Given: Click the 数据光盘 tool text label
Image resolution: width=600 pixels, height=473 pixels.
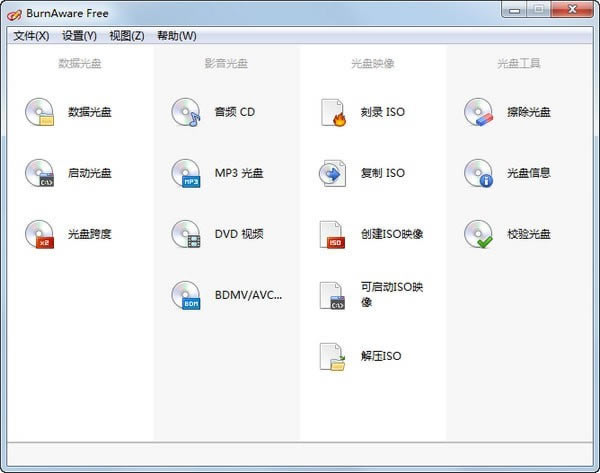Looking at the screenshot, I should pyautogui.click(x=90, y=112).
